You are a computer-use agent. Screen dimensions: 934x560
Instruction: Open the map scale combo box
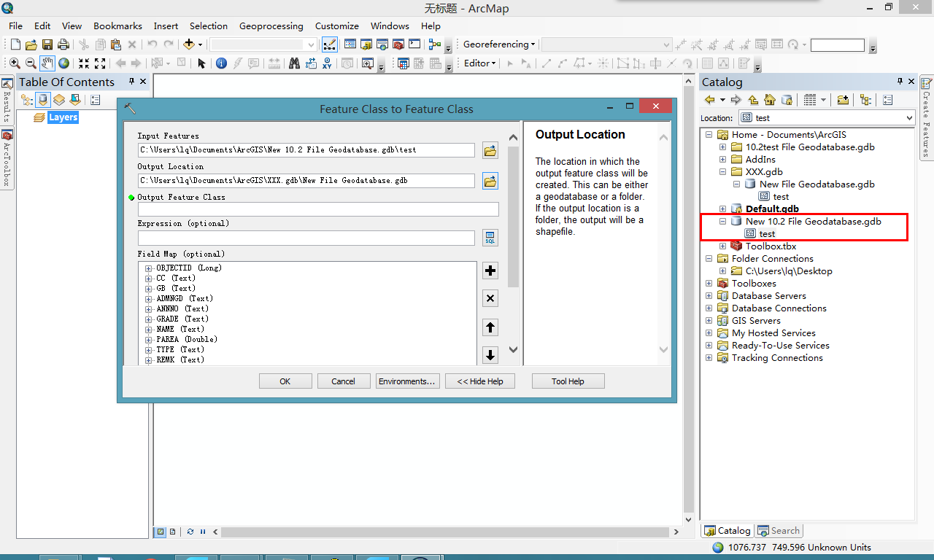coord(263,44)
